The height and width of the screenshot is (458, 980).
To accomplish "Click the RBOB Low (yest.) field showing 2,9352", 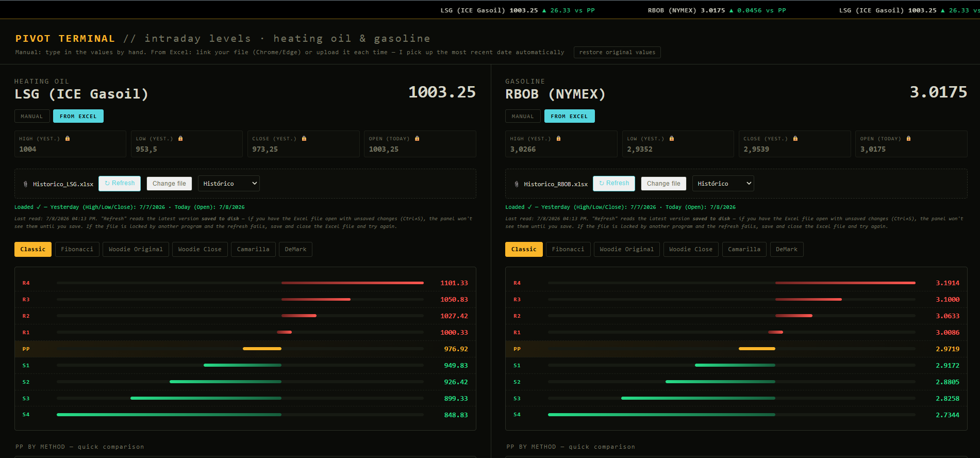I will [x=678, y=144].
